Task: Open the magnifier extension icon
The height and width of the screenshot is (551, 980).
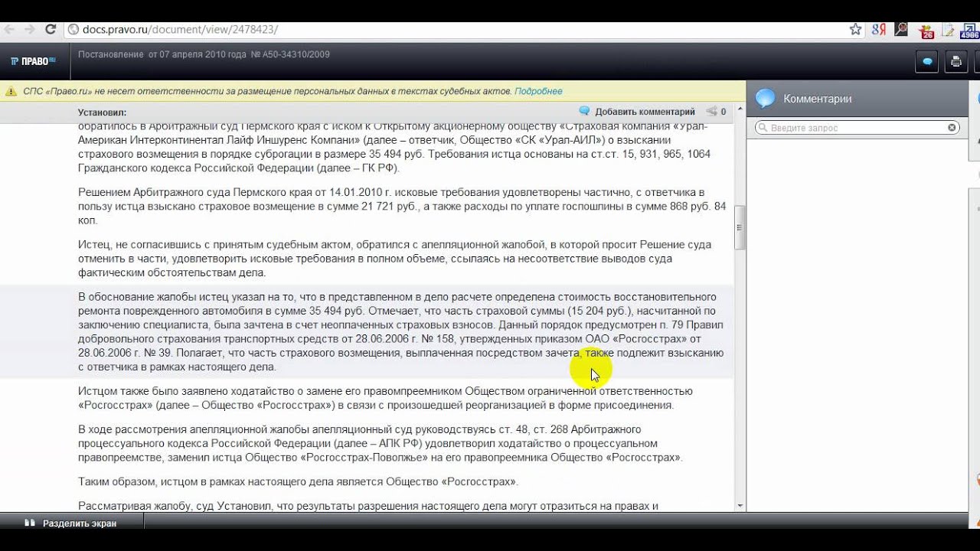Action: tap(902, 30)
